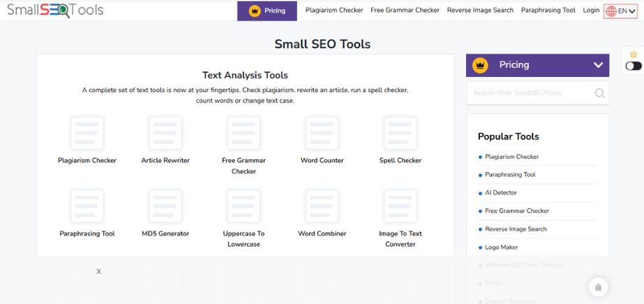This screenshot has height=304, width=644.
Task: Open the Image To Text Converter icon
Action: (400, 206)
